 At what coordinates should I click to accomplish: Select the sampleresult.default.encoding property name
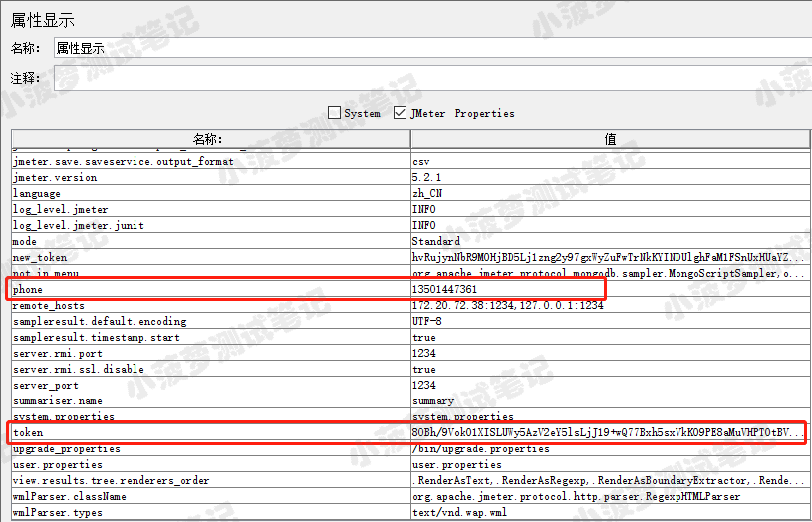(100, 321)
